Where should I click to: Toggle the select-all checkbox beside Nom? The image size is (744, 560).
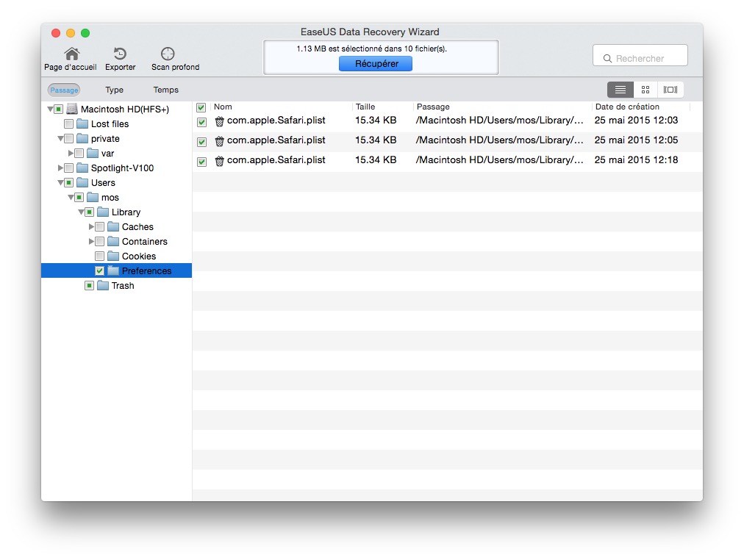201,107
